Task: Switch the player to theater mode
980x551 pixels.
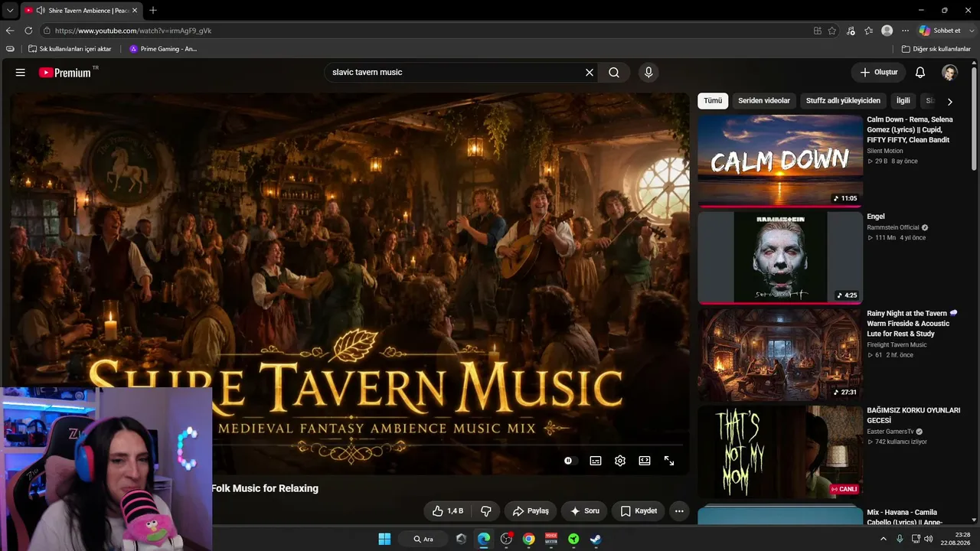Action: [645, 461]
